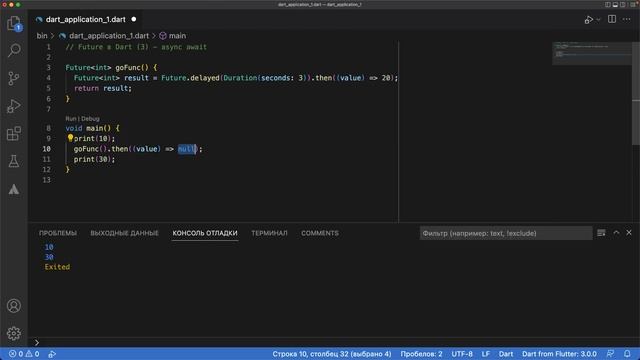Show code actions lightbulb on line 9
This screenshot has width=640, height=360.
[70, 138]
